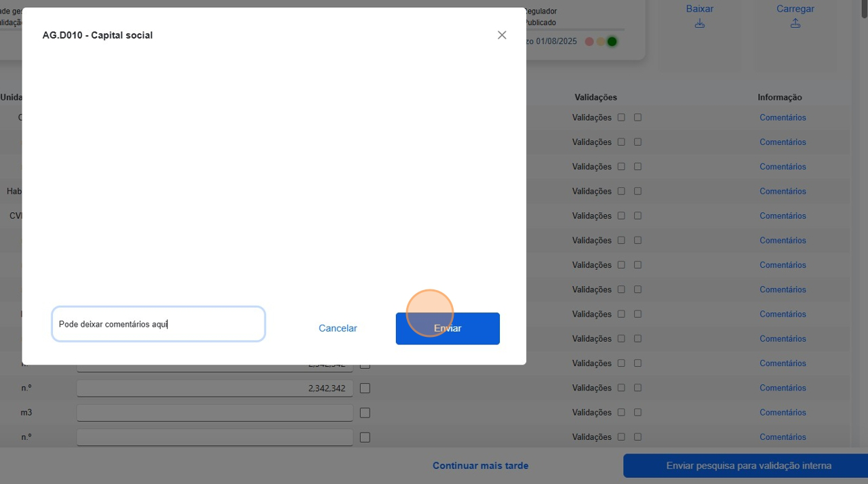The image size is (868, 484).
Task: Check the second Validações checkbox in the last row
Action: [637, 437]
